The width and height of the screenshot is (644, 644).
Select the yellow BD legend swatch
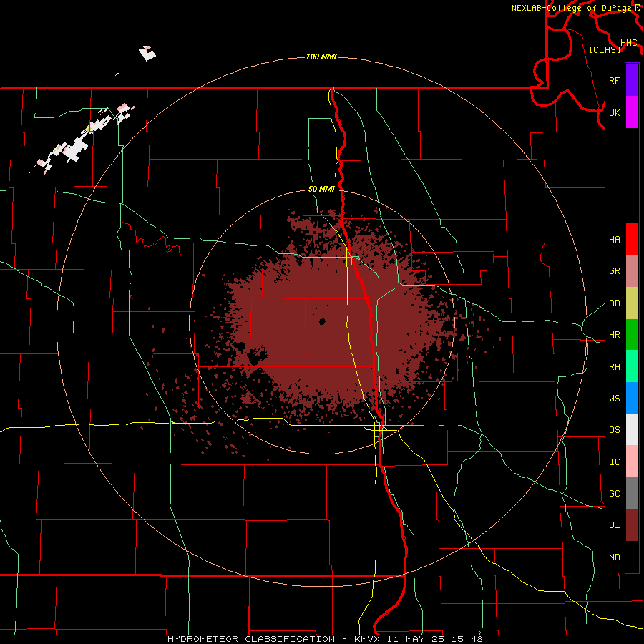point(632,303)
